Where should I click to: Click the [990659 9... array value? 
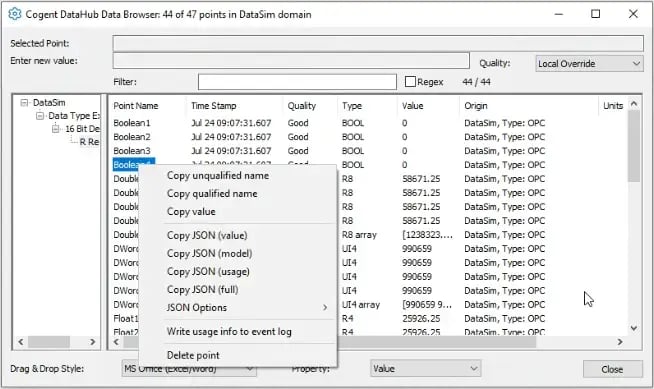click(427, 305)
